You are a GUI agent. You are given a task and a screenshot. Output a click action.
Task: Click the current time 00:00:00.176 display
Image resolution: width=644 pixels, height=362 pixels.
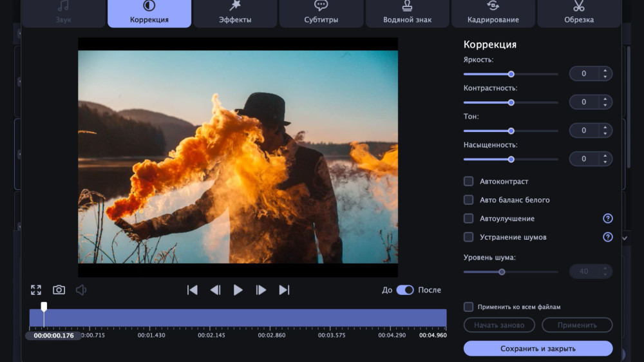click(x=54, y=336)
